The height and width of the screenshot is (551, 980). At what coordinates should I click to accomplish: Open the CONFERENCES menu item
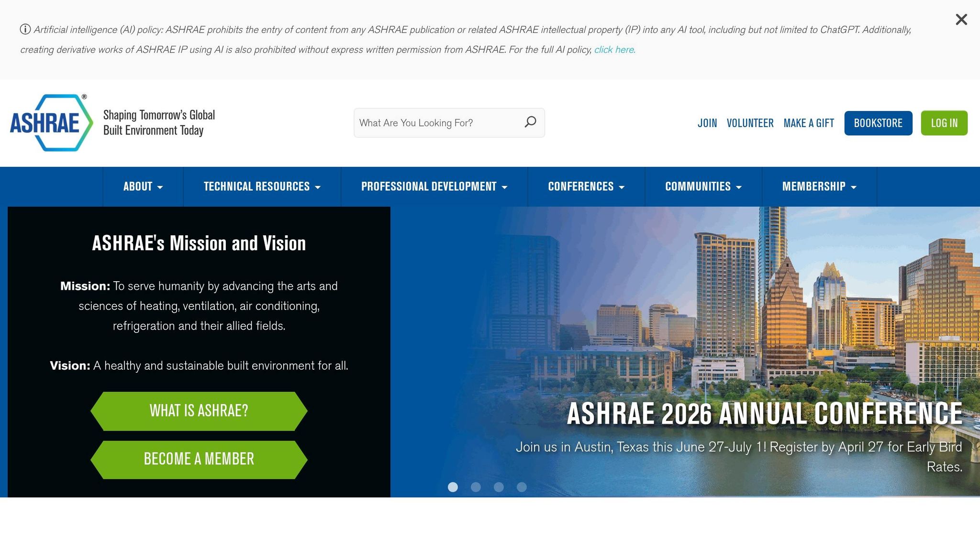click(x=586, y=187)
